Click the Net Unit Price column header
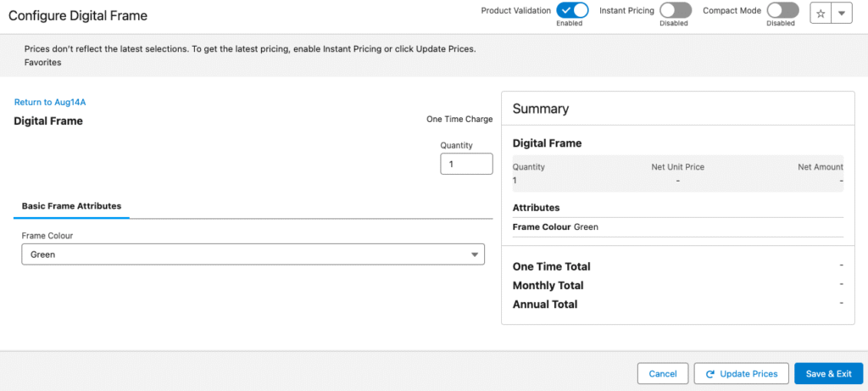The image size is (868, 391). [x=677, y=167]
